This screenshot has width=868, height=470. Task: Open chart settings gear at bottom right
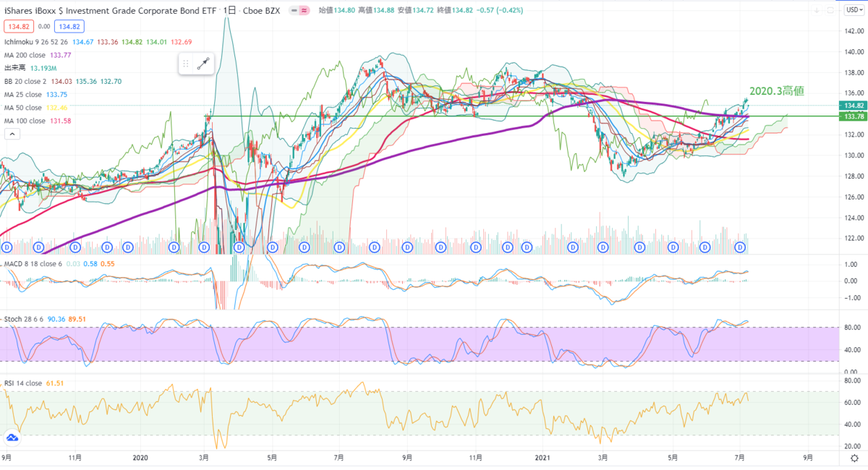pyautogui.click(x=854, y=460)
